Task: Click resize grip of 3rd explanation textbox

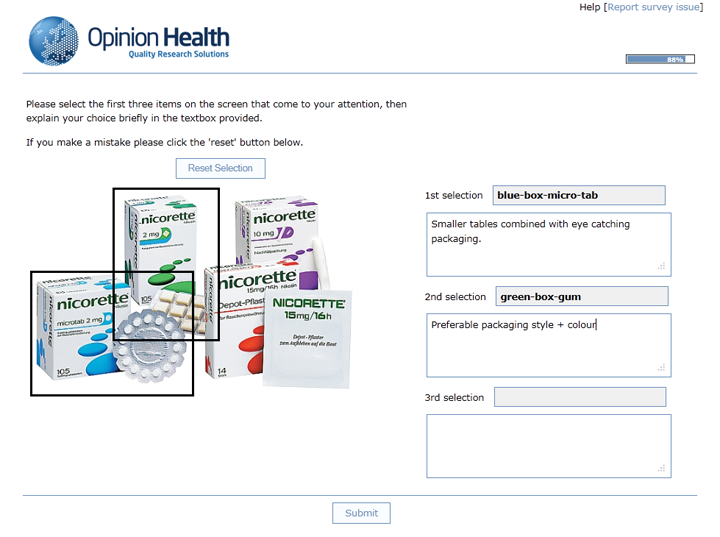Action: pyautogui.click(x=662, y=468)
